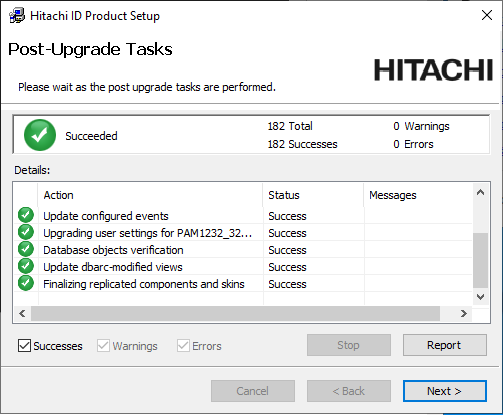Click the vertical scrollbar thumb in Details
Screen dimensions: 503x415
point(480,260)
